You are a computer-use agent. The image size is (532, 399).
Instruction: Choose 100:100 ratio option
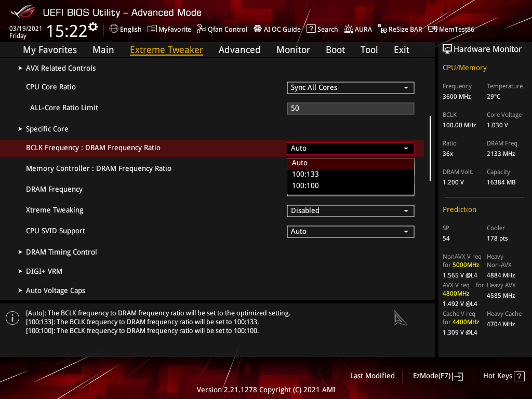(351, 186)
